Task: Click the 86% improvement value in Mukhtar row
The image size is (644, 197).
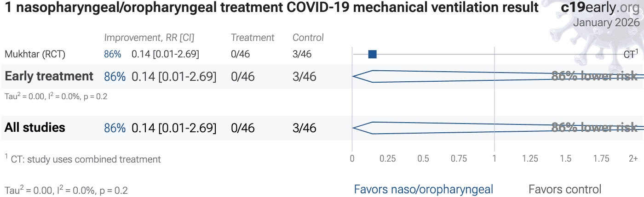Action: click(113, 54)
